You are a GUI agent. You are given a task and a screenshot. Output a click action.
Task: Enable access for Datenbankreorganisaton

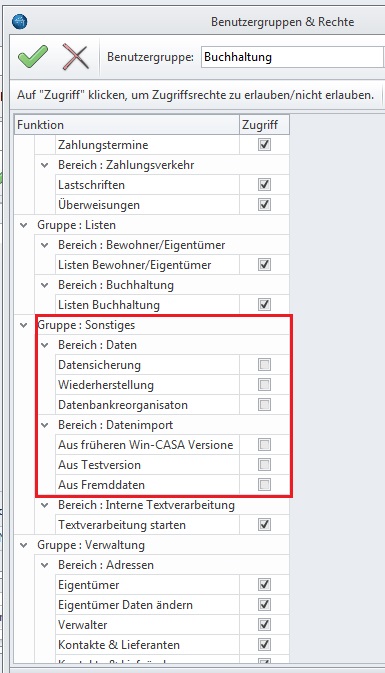click(x=264, y=404)
